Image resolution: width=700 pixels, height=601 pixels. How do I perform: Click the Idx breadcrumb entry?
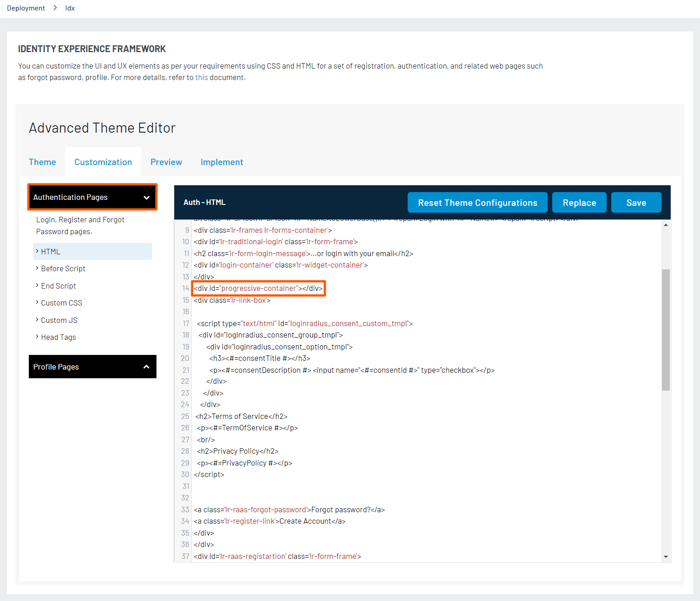70,8
